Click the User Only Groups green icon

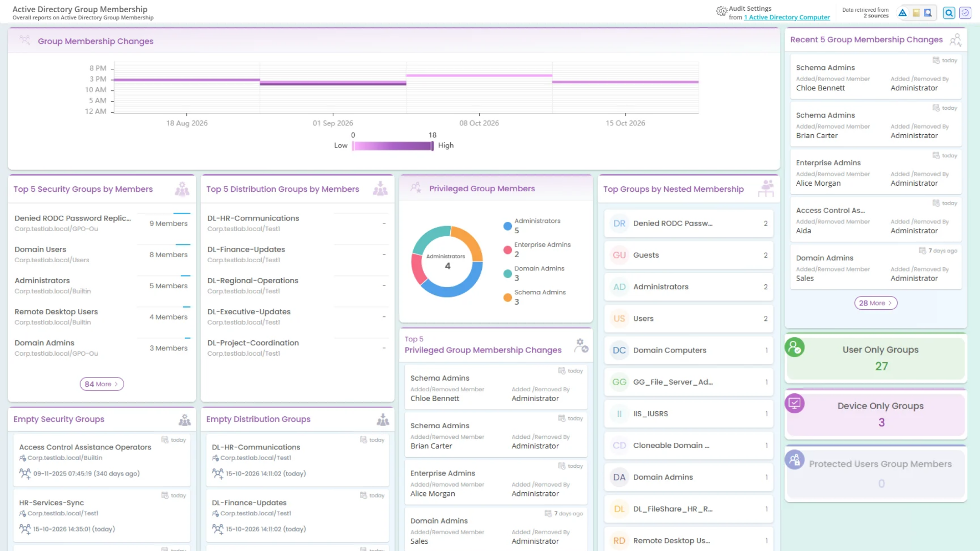(795, 347)
